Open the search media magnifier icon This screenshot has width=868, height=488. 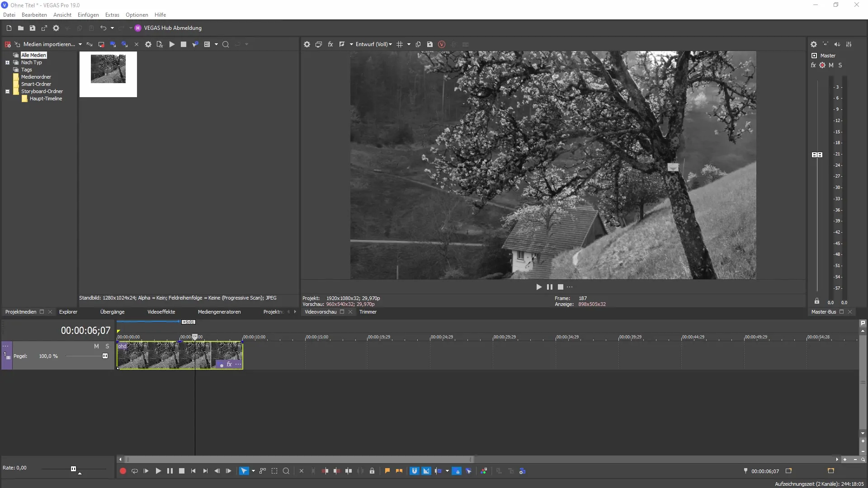226,44
